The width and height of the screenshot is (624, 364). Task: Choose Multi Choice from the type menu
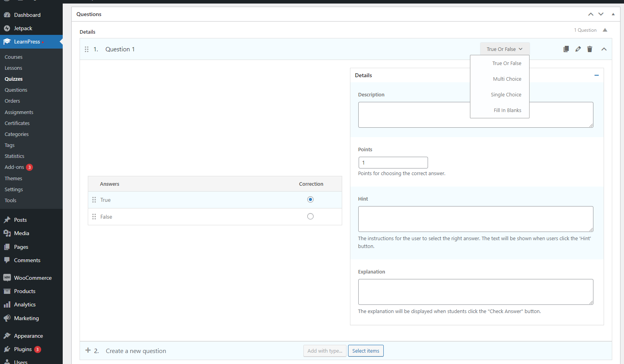click(x=507, y=79)
